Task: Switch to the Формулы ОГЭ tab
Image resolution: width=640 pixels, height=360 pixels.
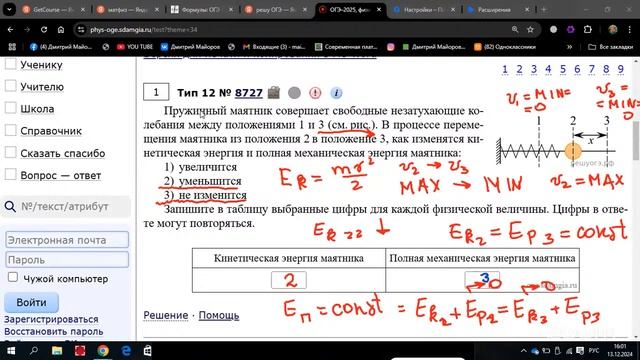Action: pos(202,9)
